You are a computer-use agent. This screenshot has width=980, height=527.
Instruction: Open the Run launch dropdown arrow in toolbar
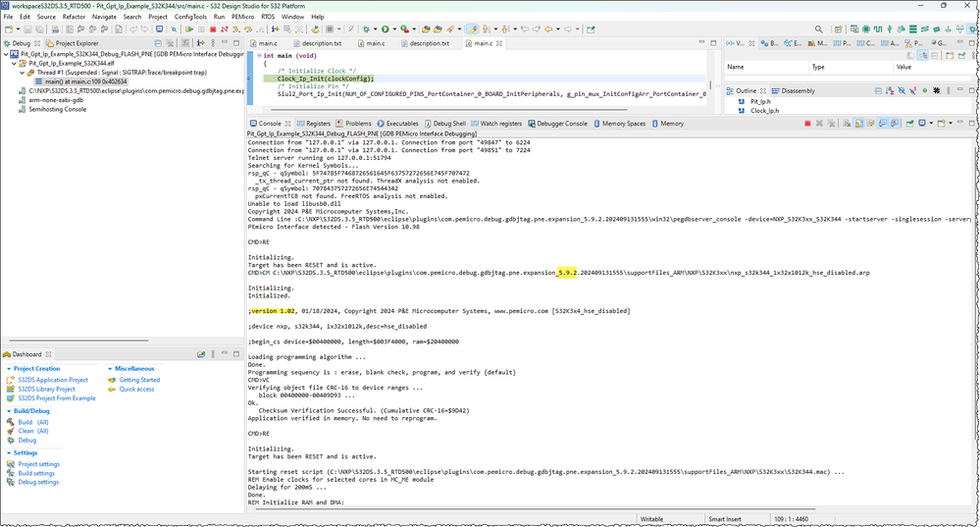pos(394,28)
